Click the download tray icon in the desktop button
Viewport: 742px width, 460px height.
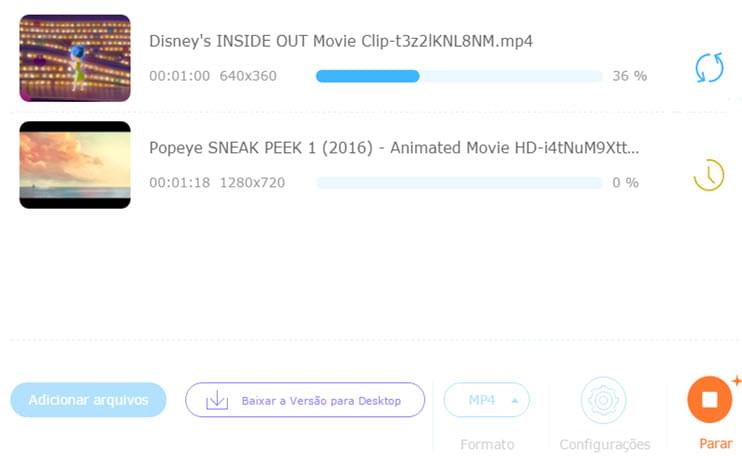(x=217, y=400)
